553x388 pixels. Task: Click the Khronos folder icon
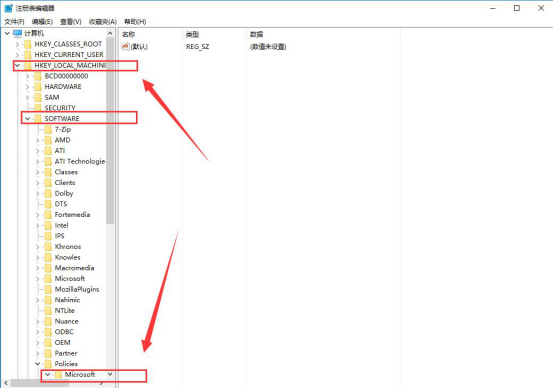click(x=48, y=247)
